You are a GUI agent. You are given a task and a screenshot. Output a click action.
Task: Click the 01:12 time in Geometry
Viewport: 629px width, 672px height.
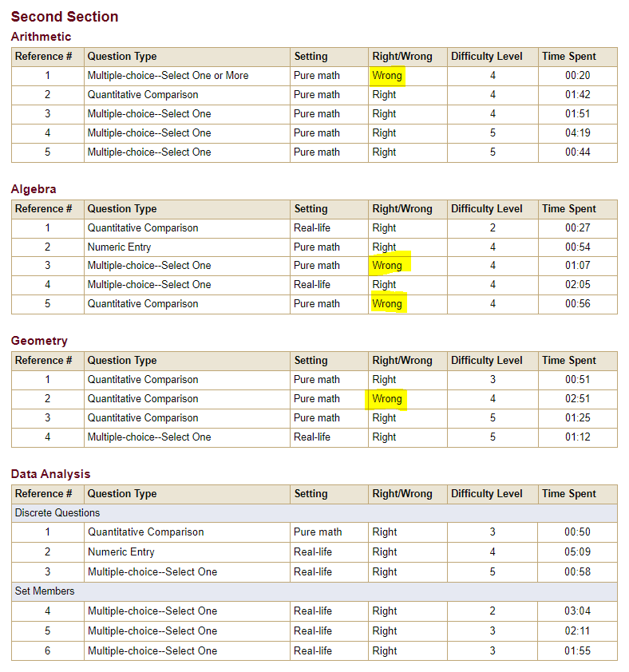click(x=578, y=437)
